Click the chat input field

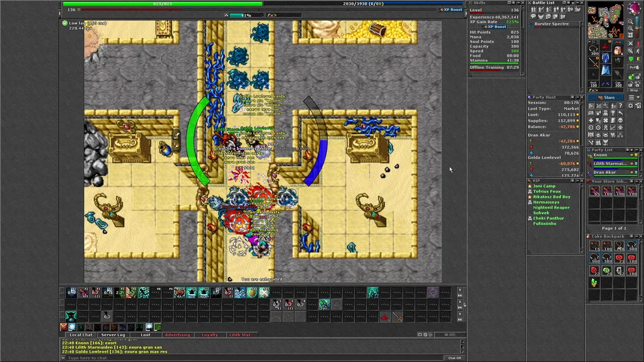(x=254, y=358)
